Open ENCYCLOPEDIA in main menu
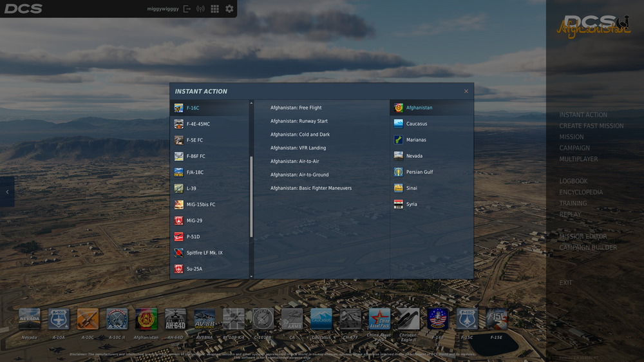This screenshot has height=362, width=644. 581,193
